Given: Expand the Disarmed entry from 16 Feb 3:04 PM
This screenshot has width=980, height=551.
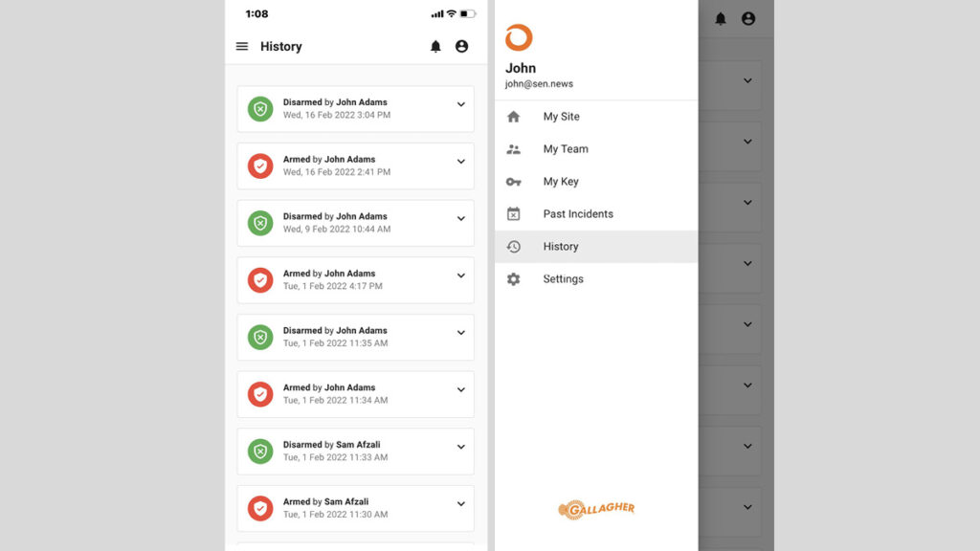Looking at the screenshot, I should [x=460, y=105].
